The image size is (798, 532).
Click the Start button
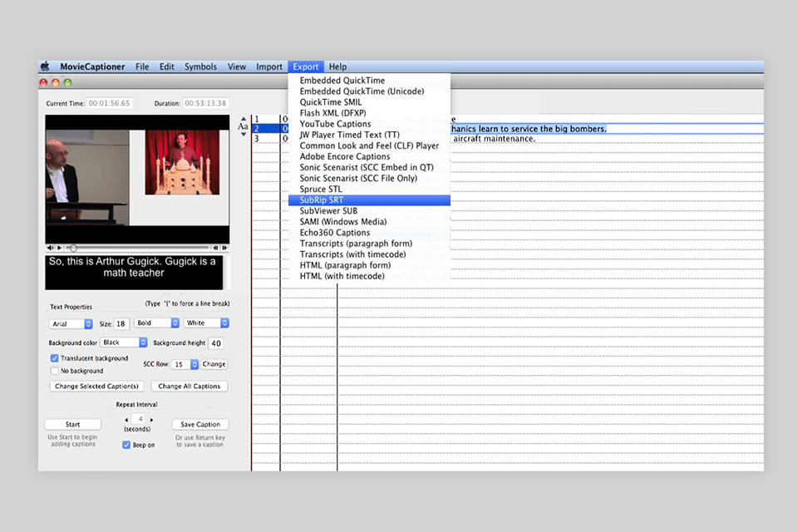[73, 424]
